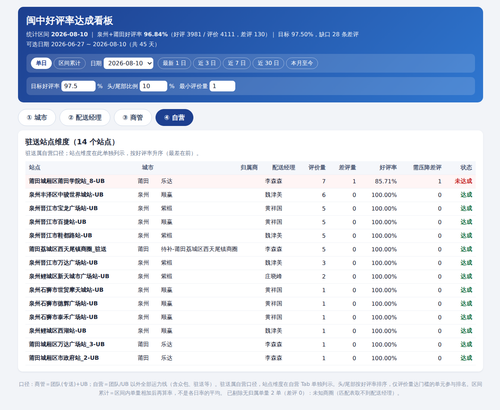The width and height of the screenshot is (500, 410).
Task: Click the 闽中好评率达成看板 title
Action: (x=70, y=21)
